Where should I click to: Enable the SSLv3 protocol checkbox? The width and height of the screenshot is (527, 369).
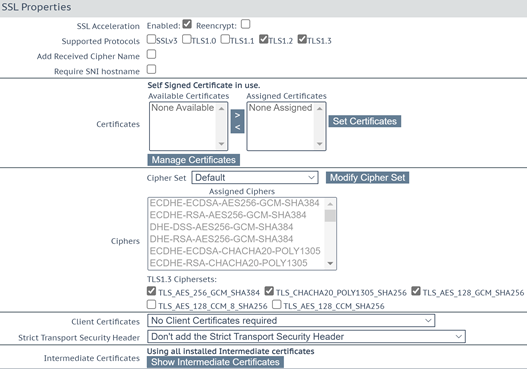151,39
